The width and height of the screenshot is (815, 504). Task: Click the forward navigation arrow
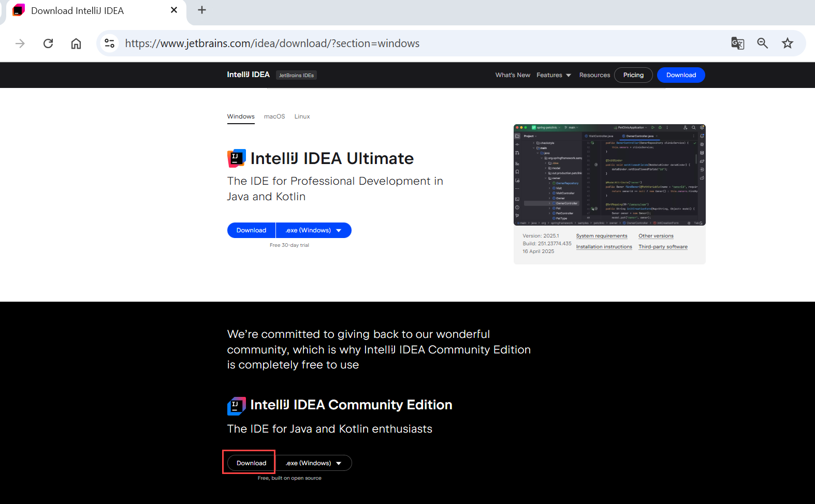20,43
